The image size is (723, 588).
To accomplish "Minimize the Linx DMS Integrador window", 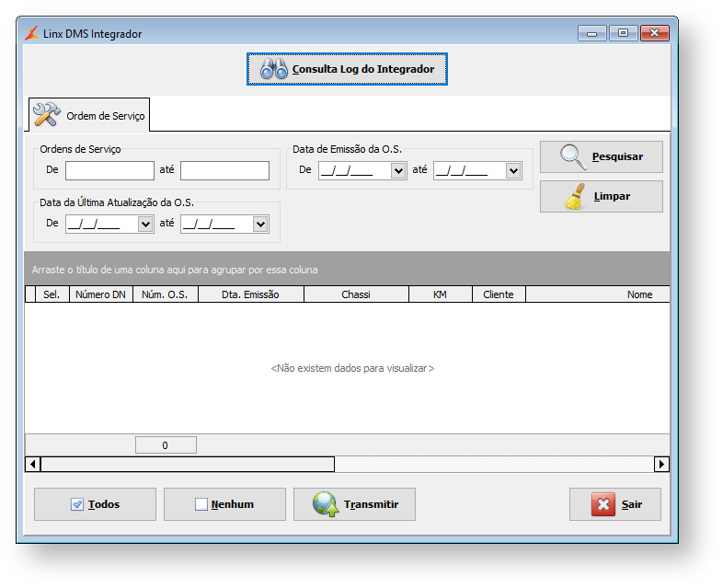I will (x=592, y=33).
